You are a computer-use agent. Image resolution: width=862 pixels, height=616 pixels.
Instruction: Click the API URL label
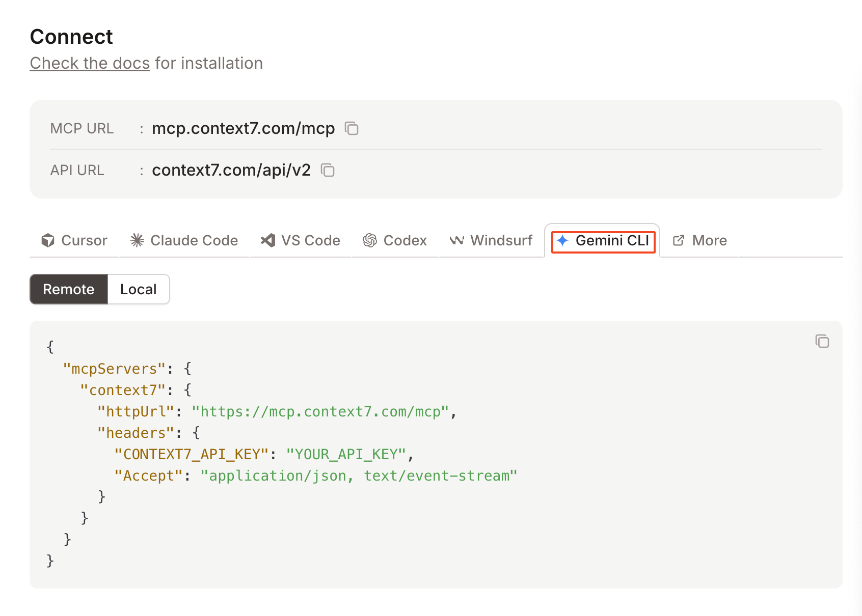pos(77,170)
